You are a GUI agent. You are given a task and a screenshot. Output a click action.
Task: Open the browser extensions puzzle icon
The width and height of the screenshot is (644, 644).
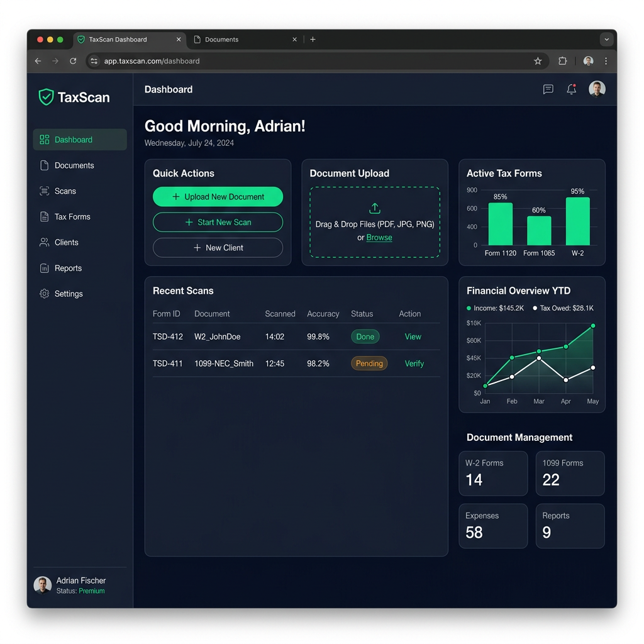coord(563,61)
